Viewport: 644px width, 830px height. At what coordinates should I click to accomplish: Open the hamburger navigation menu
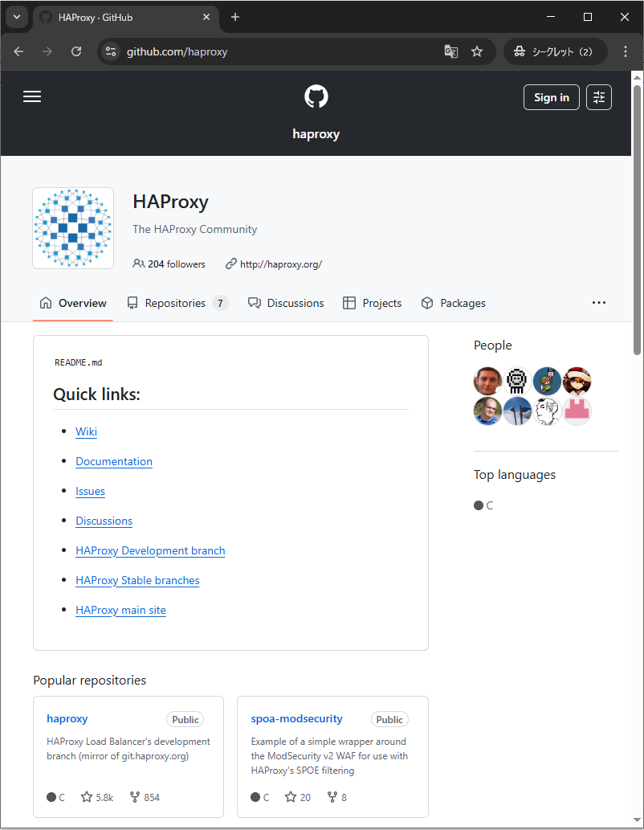click(x=32, y=97)
